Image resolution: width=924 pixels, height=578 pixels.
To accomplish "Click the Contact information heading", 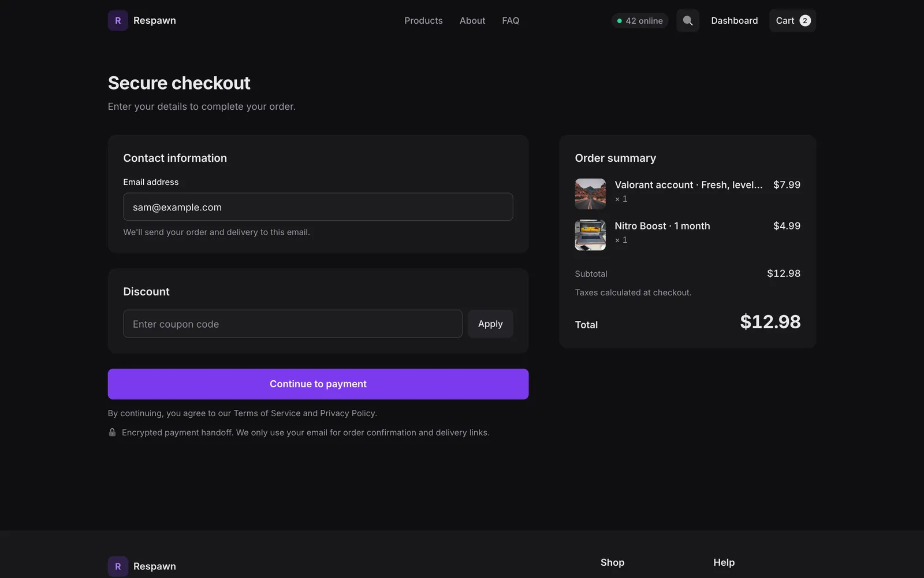I will tap(175, 158).
